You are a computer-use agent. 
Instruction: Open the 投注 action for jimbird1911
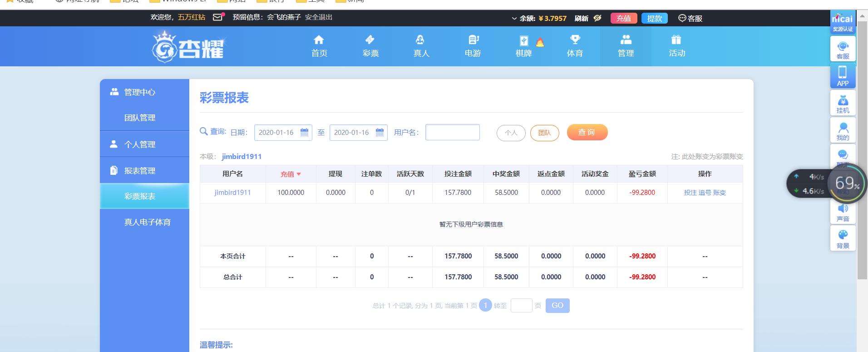(x=690, y=193)
